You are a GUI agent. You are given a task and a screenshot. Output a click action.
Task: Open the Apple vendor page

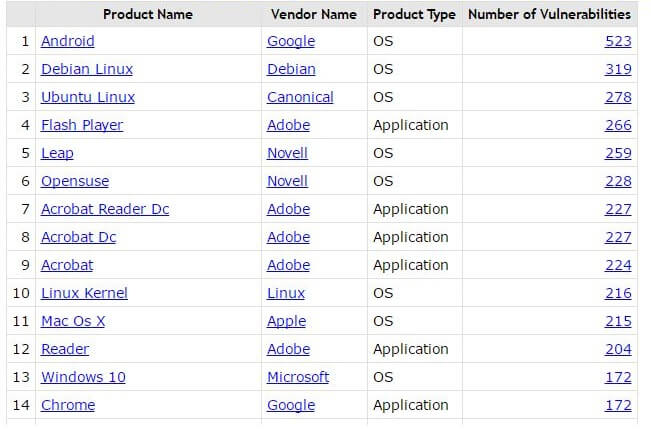[286, 321]
